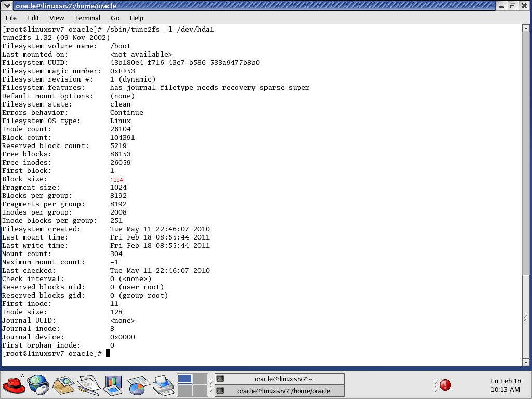Open the Terminal menu

point(87,18)
